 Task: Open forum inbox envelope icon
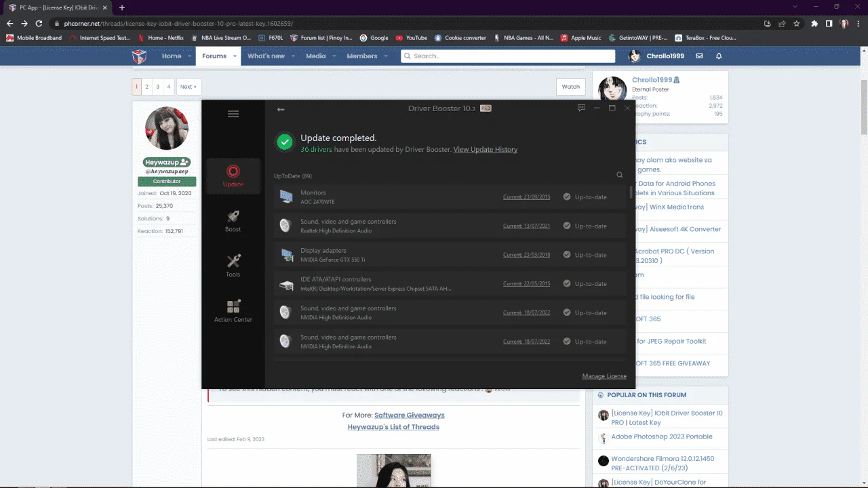click(x=699, y=56)
